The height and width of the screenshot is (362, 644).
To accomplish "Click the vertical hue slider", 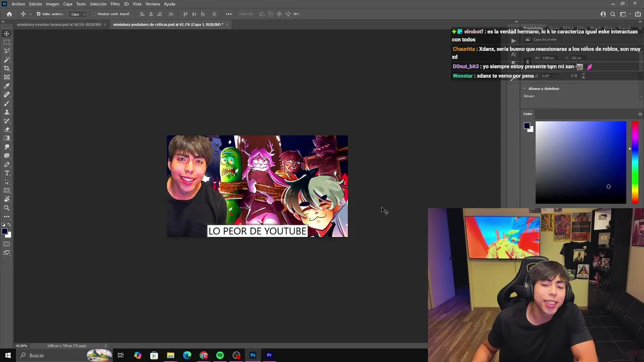I will [x=634, y=162].
